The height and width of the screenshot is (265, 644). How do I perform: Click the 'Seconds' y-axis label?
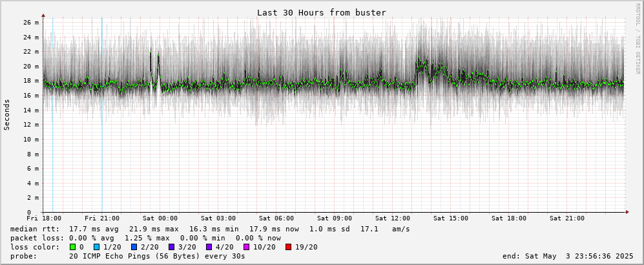pyautogui.click(x=7, y=114)
